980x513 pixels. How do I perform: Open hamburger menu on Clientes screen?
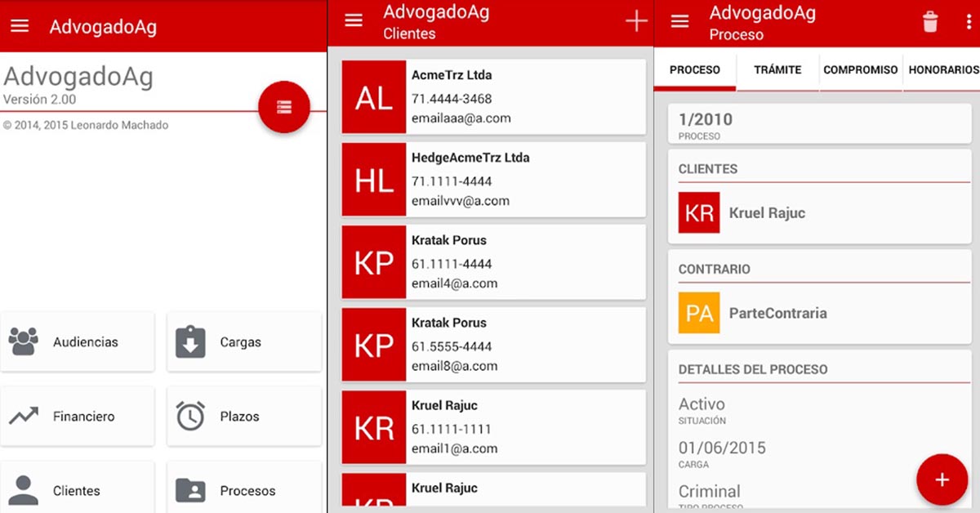354,20
